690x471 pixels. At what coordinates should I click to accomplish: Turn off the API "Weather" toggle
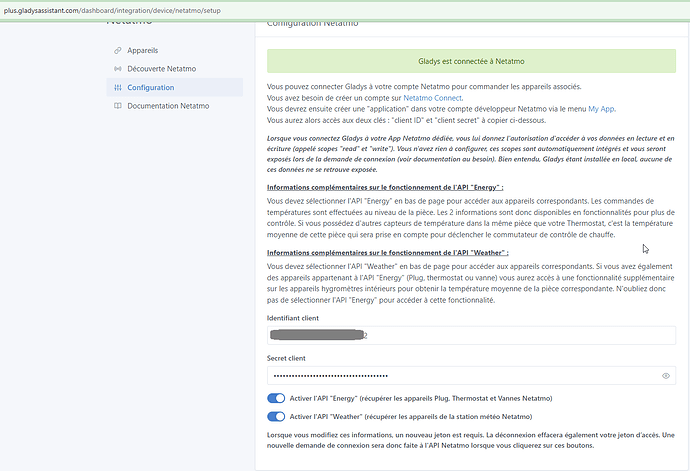[276, 416]
